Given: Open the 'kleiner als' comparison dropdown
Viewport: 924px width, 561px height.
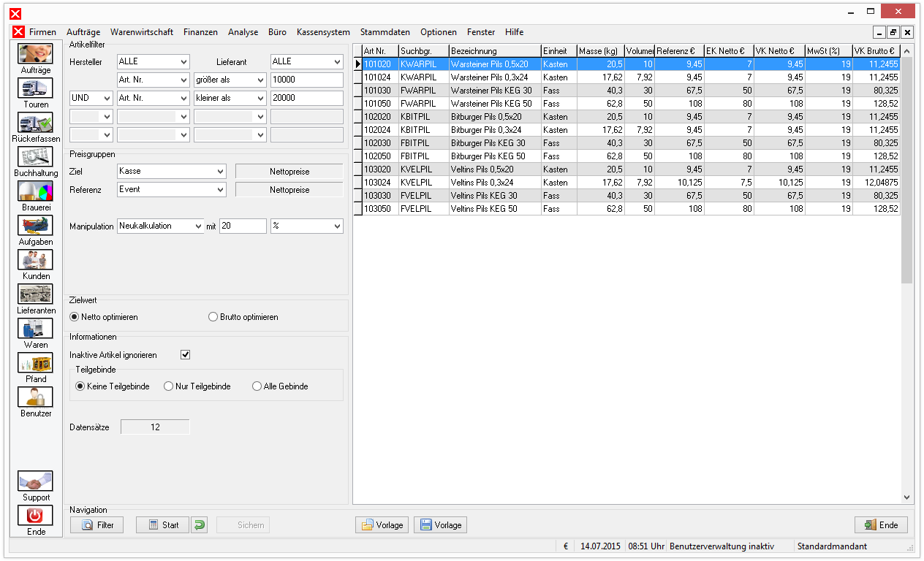Looking at the screenshot, I should click(x=230, y=98).
